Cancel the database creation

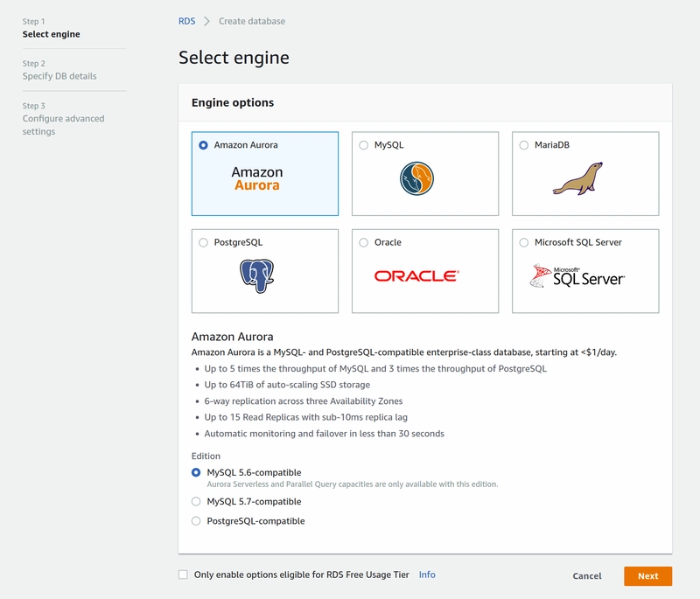pos(587,576)
